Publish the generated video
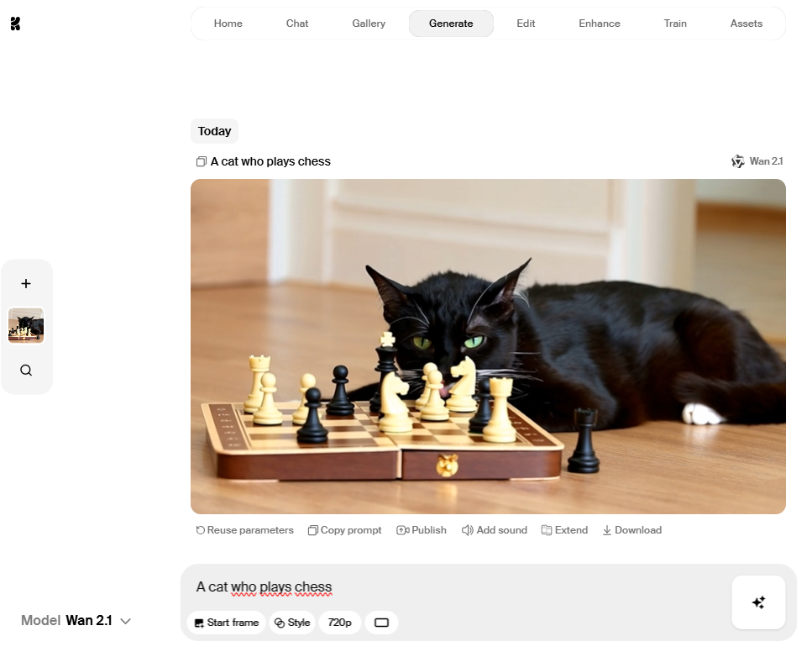Screen dimensions: 812x652 point(422,530)
